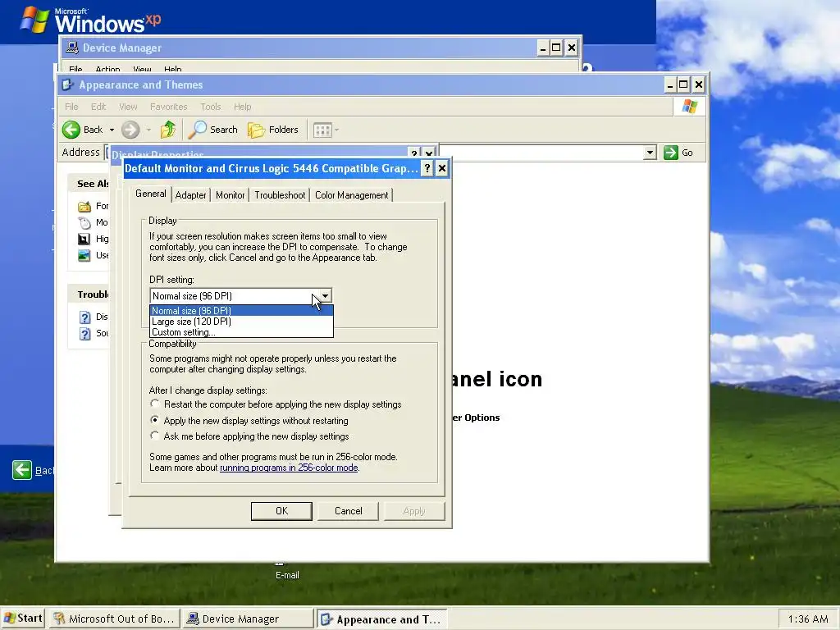
Task: Click the Sound troubleshooter question icon
Action: tap(84, 334)
